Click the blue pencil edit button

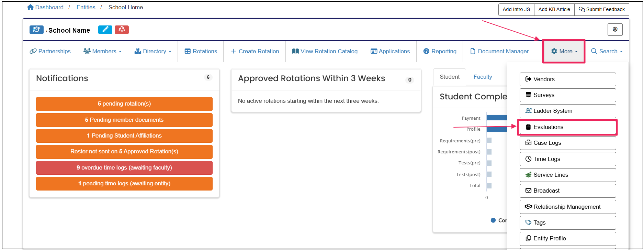tap(105, 30)
